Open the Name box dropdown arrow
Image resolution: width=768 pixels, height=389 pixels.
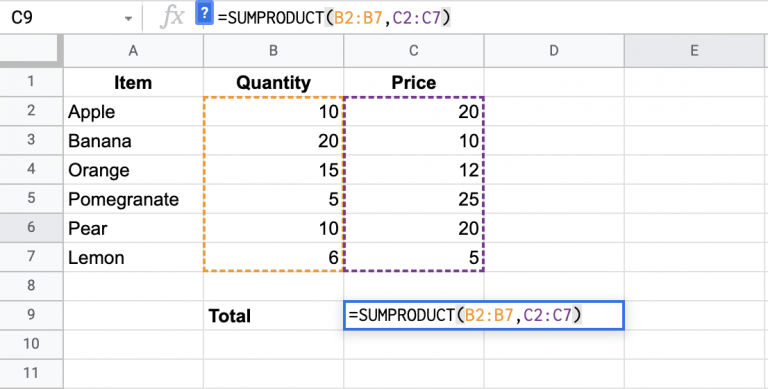click(128, 19)
